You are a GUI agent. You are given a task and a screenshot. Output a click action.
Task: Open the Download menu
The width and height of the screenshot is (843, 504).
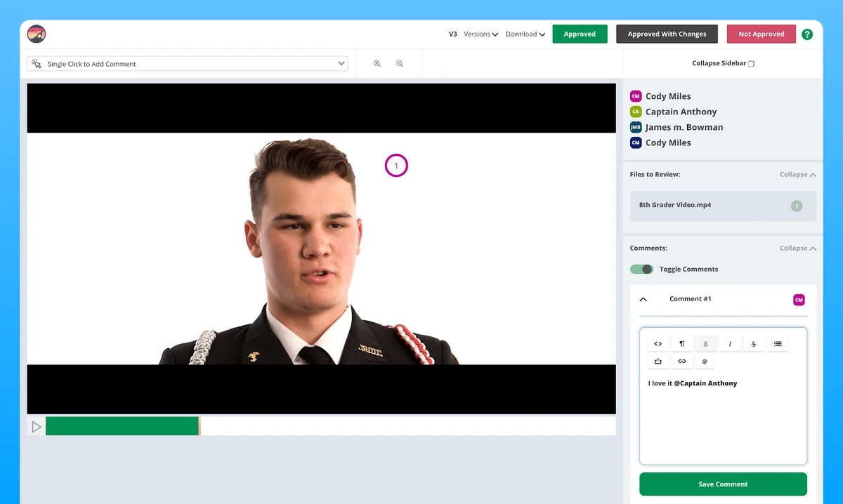coord(525,34)
